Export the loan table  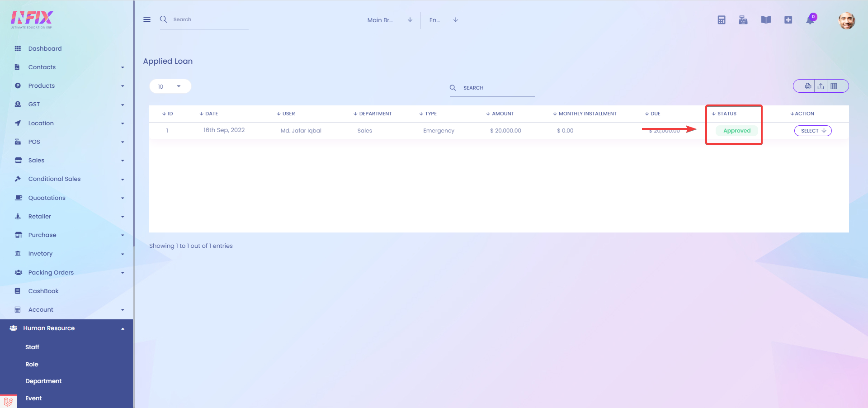coord(821,86)
